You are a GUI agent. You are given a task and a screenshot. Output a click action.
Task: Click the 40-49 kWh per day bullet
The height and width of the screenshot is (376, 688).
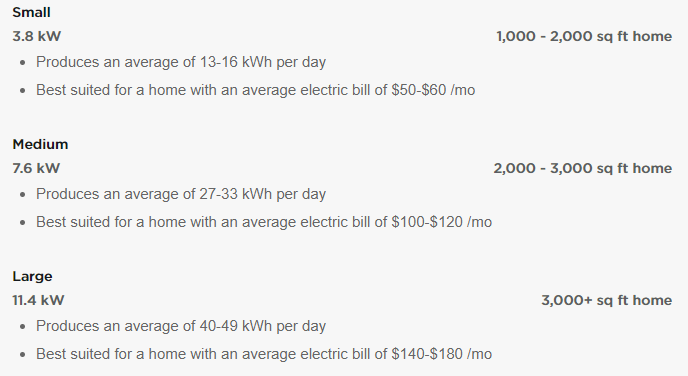tap(181, 326)
